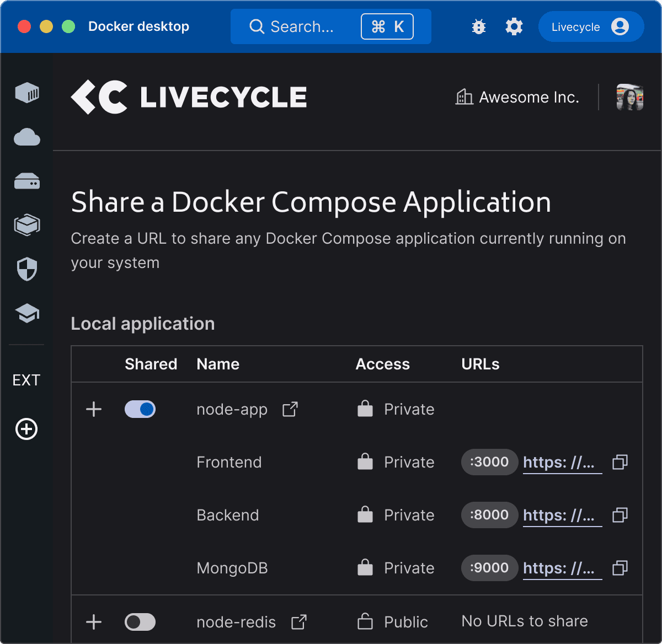Click the node-redis name text
The height and width of the screenshot is (644, 662).
[x=236, y=622]
